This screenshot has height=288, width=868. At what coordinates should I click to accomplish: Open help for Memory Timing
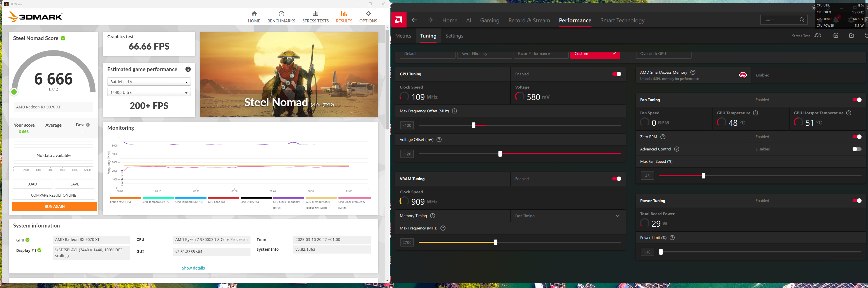[433, 216]
